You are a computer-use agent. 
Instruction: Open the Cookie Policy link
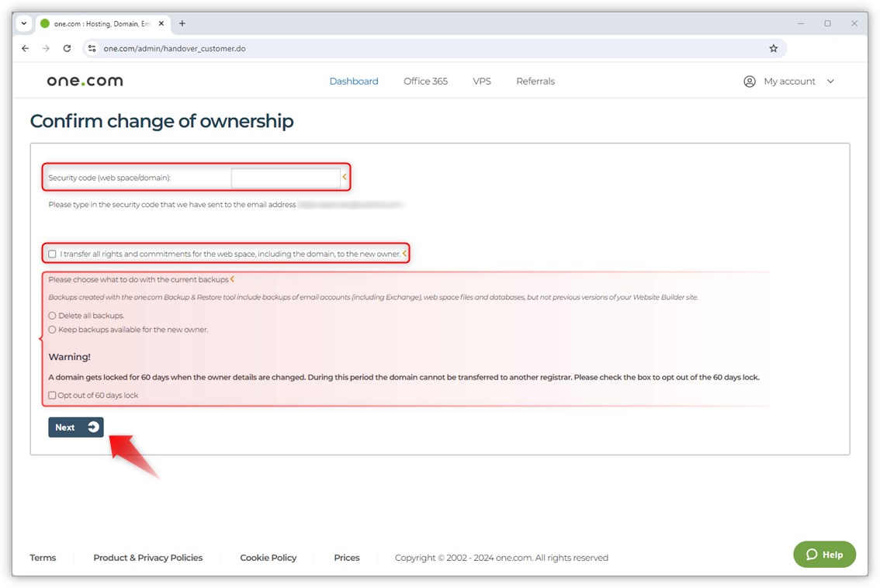[x=268, y=558]
